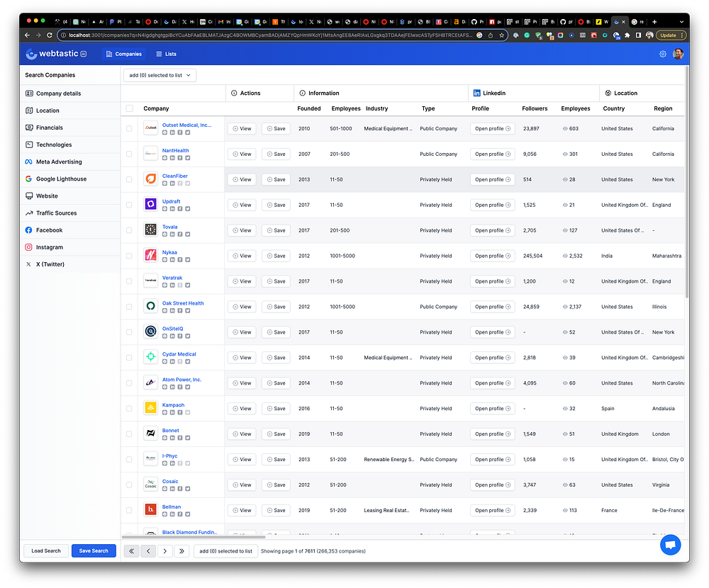The width and height of the screenshot is (709, 588).
Task: Open Kampaoh's Facebook icon
Action: coord(180,412)
